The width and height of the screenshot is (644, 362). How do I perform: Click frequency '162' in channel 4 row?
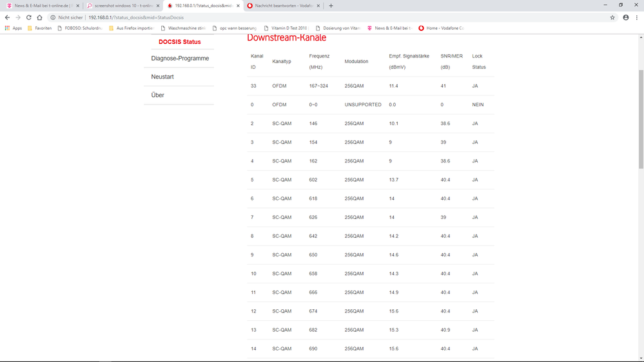(x=313, y=161)
